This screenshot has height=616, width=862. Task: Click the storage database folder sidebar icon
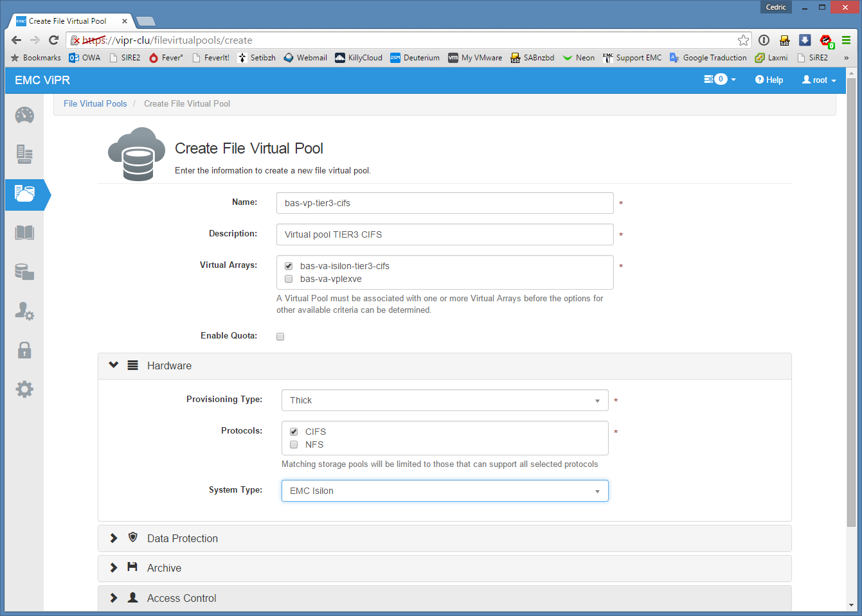tap(24, 272)
